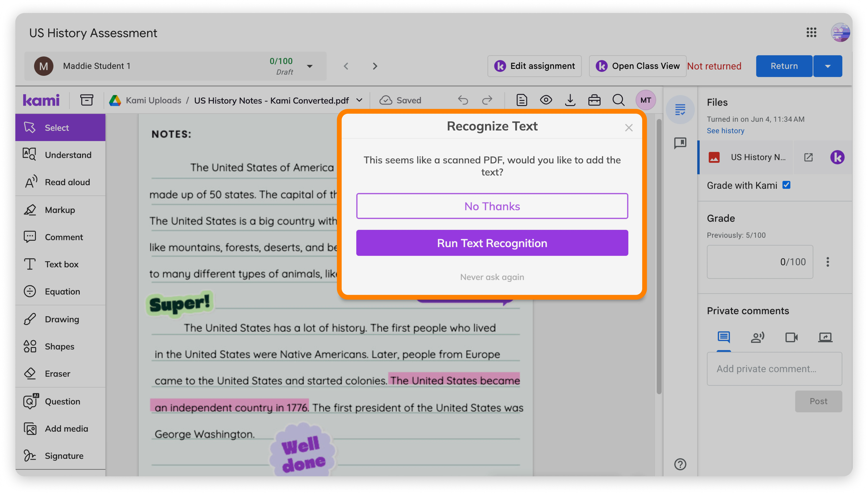This screenshot has height=494, width=868.
Task: Uncheck the Grade with Kami checkbox
Action: [x=787, y=185]
